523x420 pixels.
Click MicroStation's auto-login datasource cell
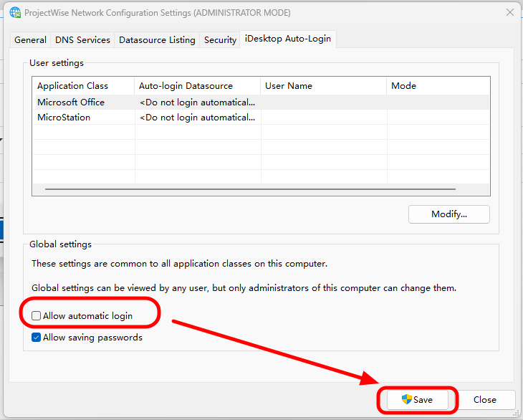(198, 118)
